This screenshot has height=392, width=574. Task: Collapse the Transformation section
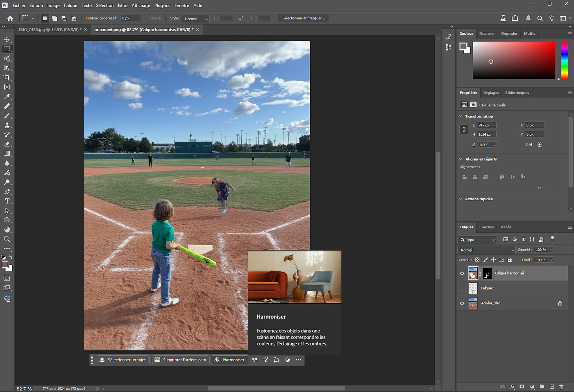tap(460, 116)
